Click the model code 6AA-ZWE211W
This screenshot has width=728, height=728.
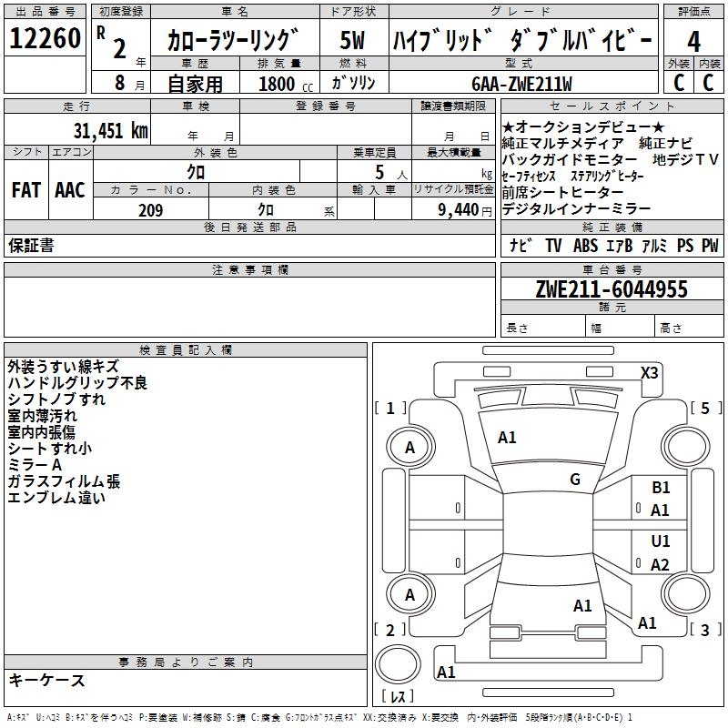(521, 84)
